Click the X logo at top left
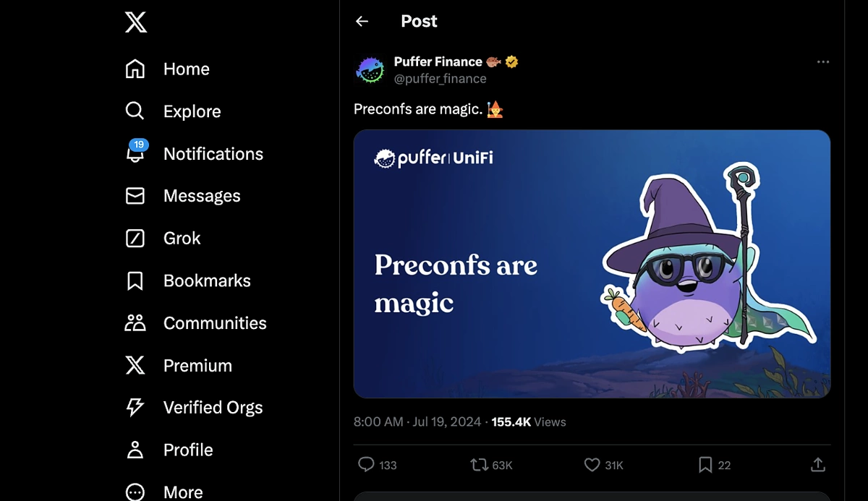 click(135, 22)
